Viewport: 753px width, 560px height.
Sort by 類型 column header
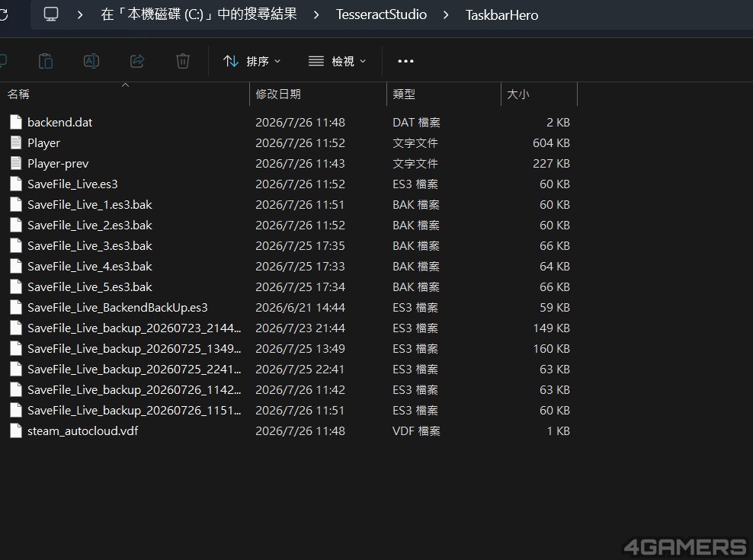click(x=444, y=94)
